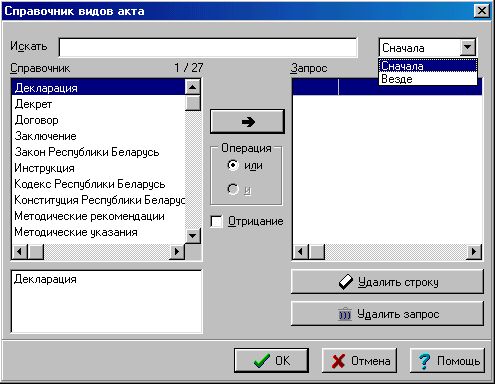The image size is (495, 384).
Task: Click the trash bin icon on Удалить запрос
Action: 345,314
